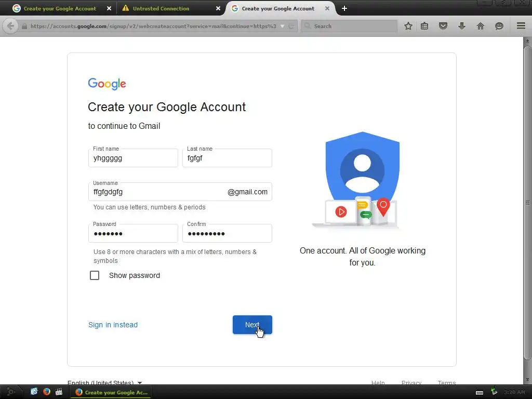This screenshot has width=532, height=399.
Task: Open the Privacy footer link
Action: point(411,383)
